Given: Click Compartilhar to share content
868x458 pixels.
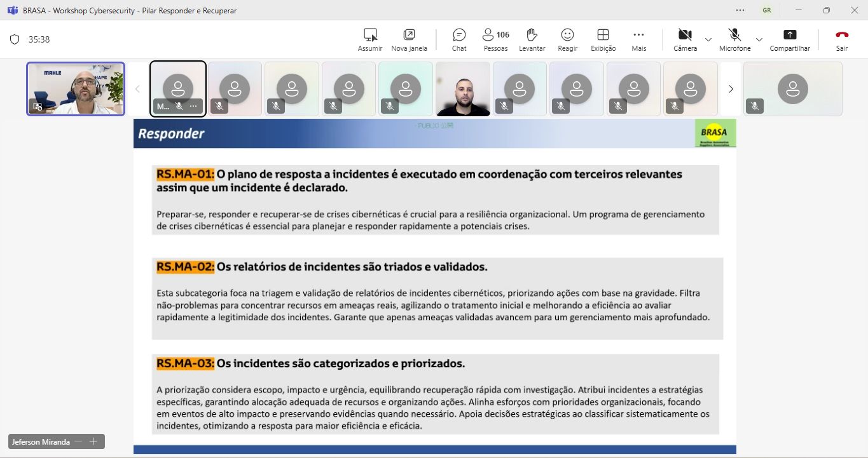Looking at the screenshot, I should 790,39.
